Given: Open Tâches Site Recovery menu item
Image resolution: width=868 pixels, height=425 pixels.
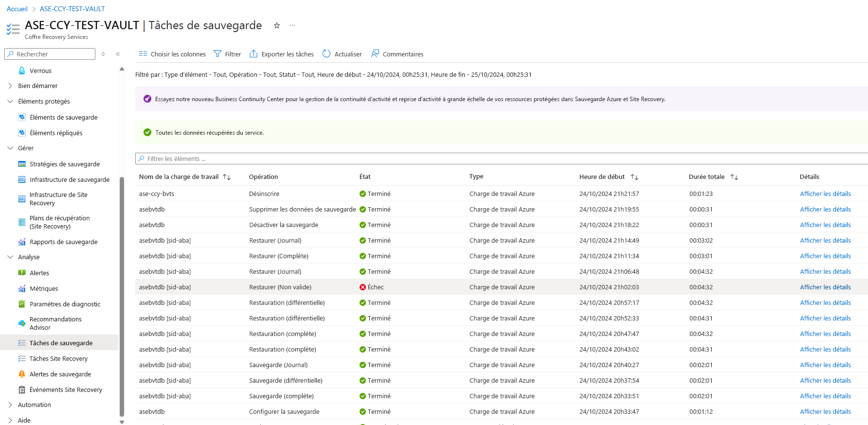Looking at the screenshot, I should [x=58, y=358].
